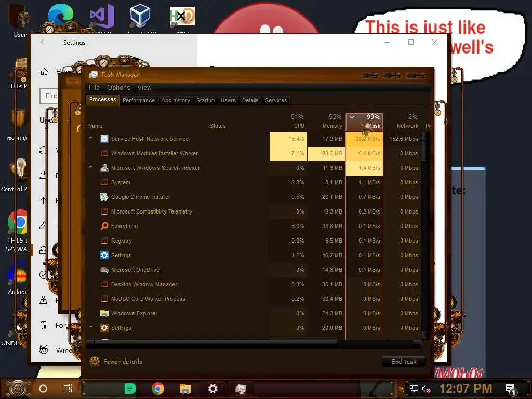The width and height of the screenshot is (532, 399).
Task: Open the File menu in Task Manager
Action: point(94,87)
